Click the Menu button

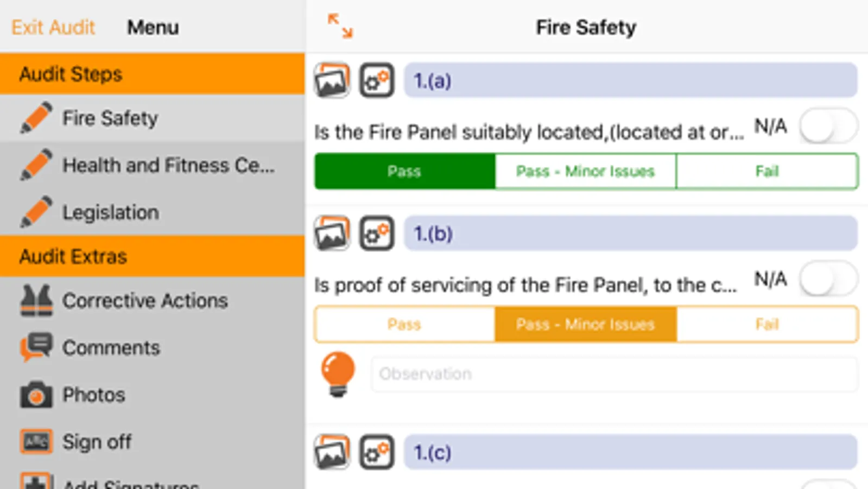[153, 27]
